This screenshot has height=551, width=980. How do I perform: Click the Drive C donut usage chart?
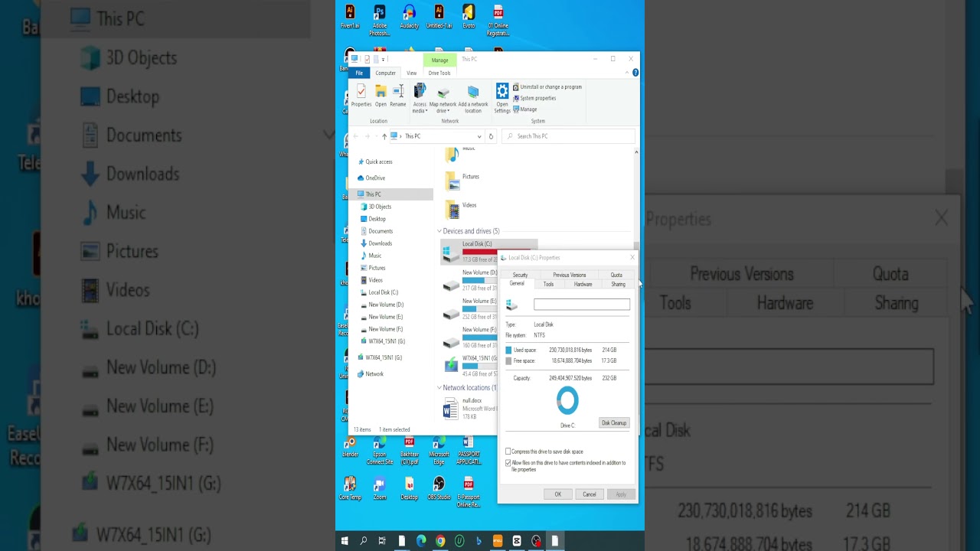(x=567, y=400)
